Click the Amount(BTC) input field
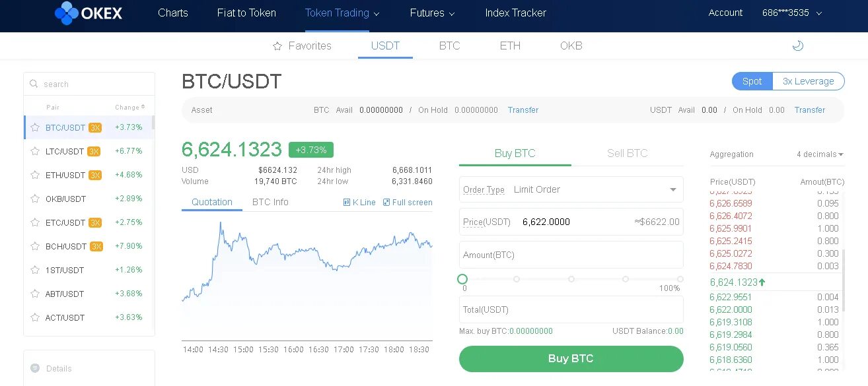 coord(571,255)
